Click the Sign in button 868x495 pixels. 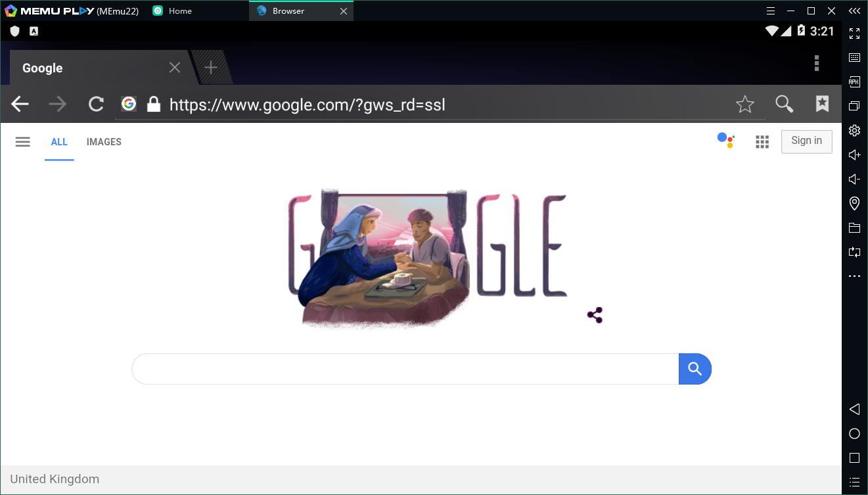pos(806,141)
